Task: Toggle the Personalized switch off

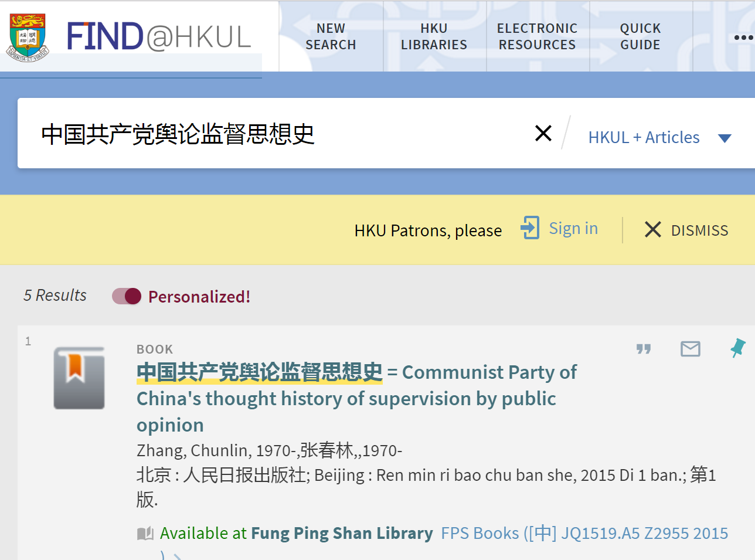Action: (x=127, y=296)
